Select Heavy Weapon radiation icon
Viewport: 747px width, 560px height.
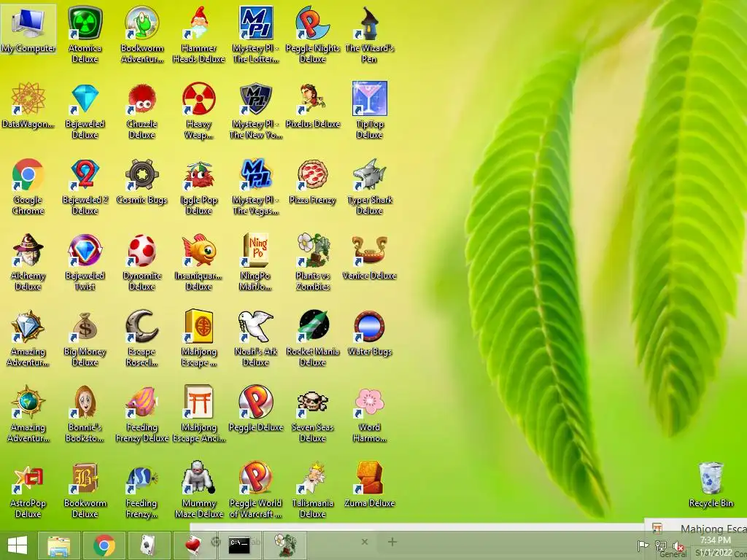pyautogui.click(x=198, y=111)
